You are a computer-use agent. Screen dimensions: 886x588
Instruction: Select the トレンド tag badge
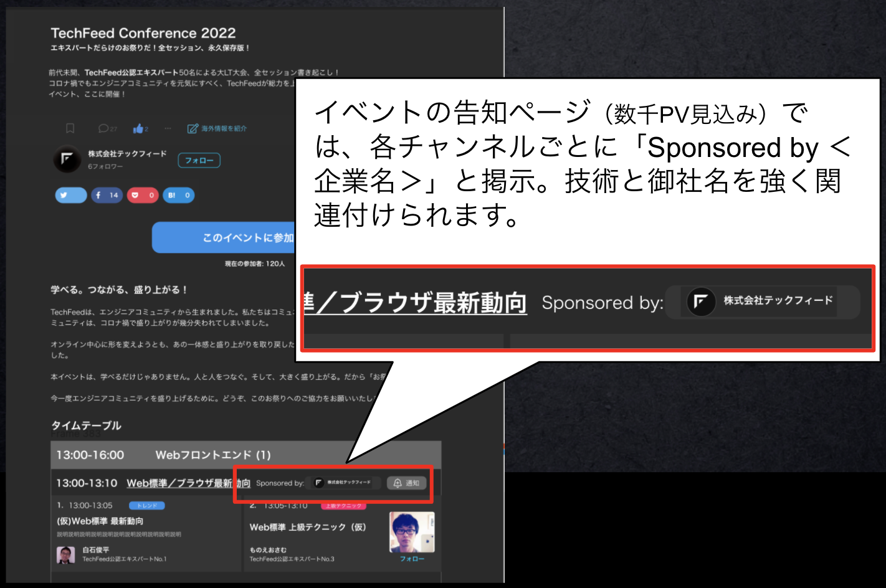click(147, 505)
